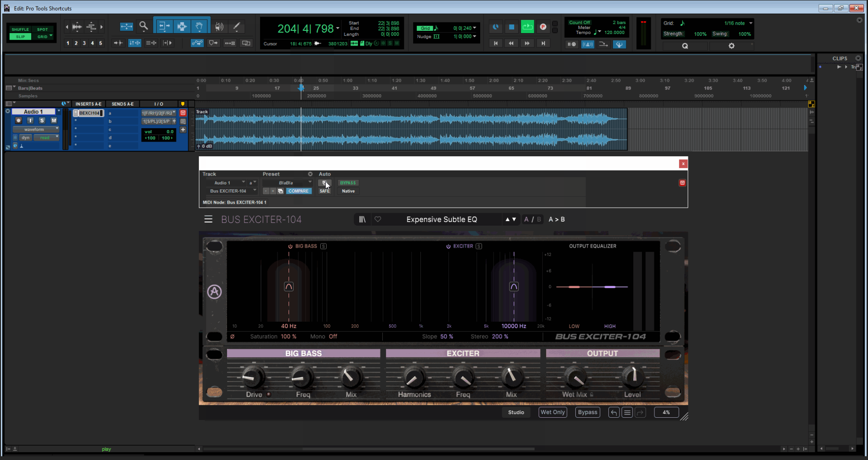
Task: Open the Bus EXCITER-104 plugin selector dropdown
Action: point(231,191)
